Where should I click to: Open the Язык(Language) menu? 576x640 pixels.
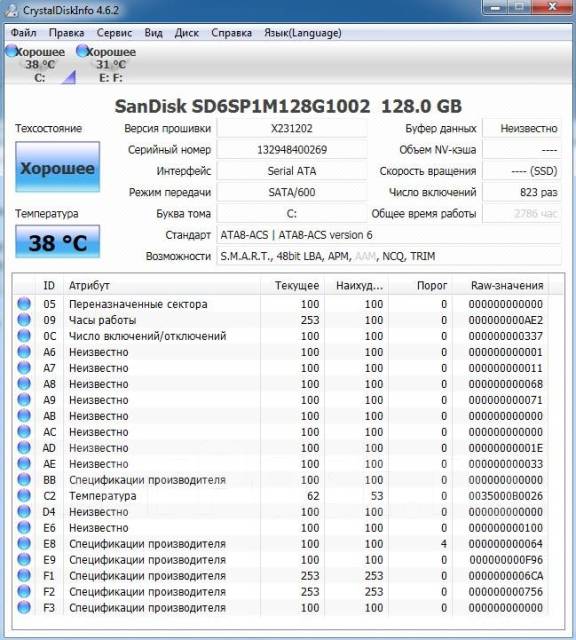coord(302,33)
